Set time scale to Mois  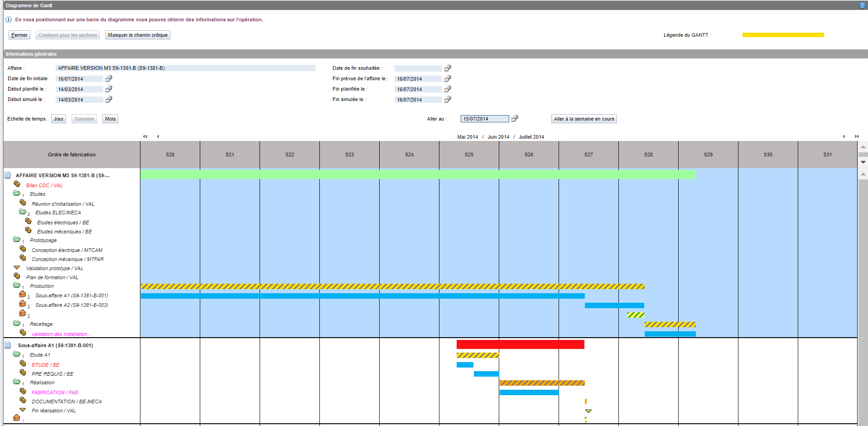click(x=110, y=119)
